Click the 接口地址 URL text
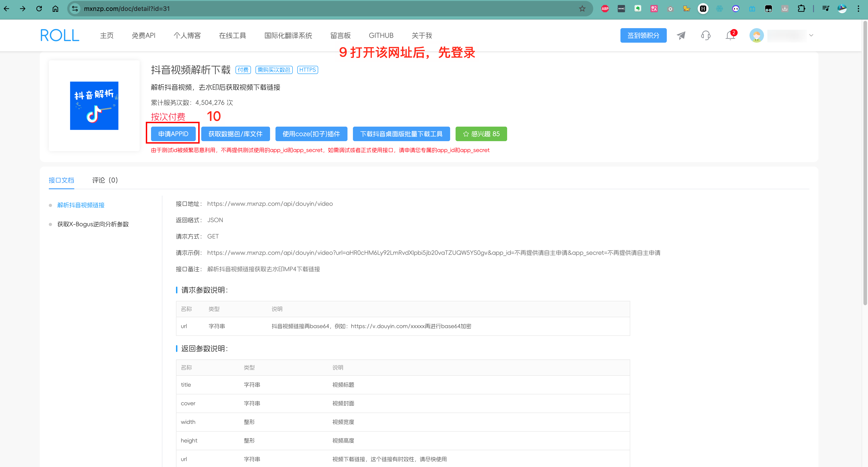The height and width of the screenshot is (467, 868). [270, 204]
